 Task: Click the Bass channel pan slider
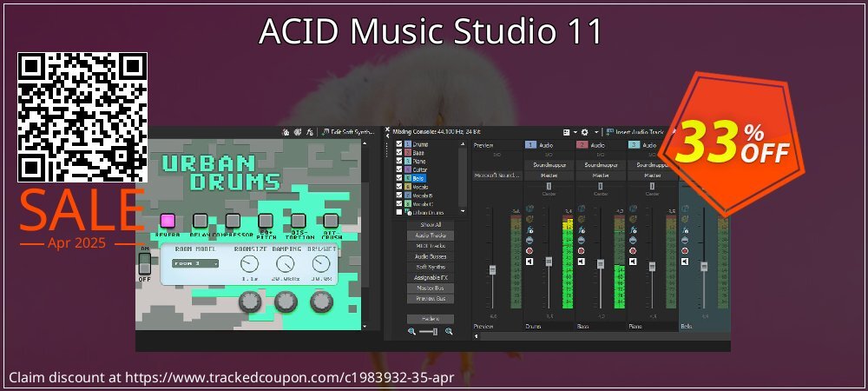(601, 187)
